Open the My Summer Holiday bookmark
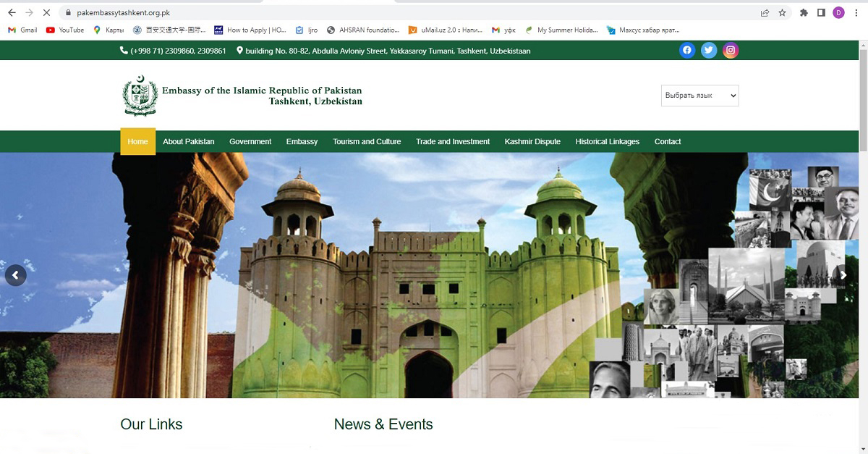 pos(562,30)
